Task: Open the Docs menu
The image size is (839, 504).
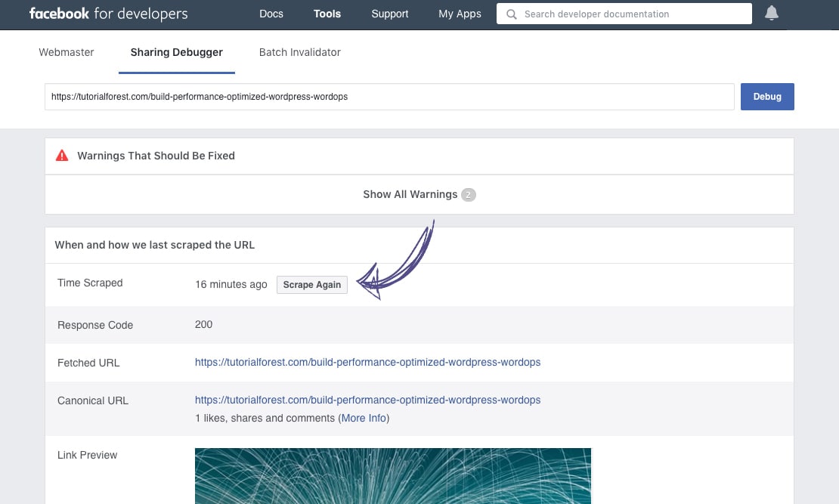Action: tap(271, 14)
